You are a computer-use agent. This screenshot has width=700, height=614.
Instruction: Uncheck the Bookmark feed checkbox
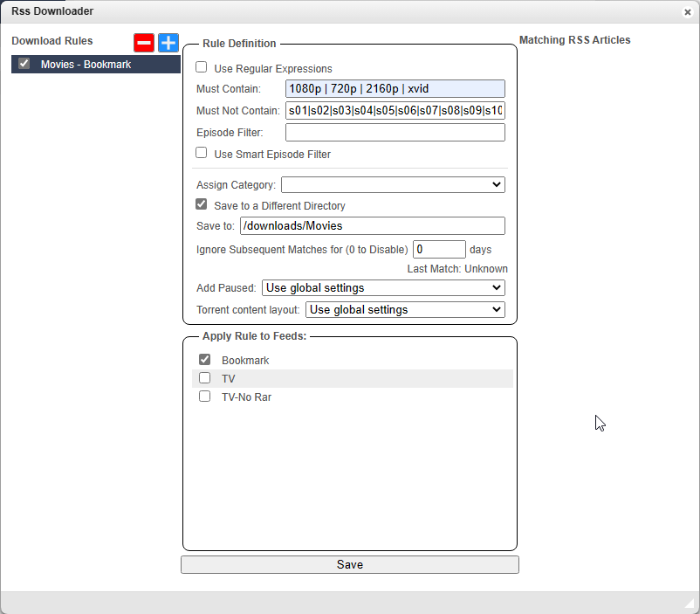point(205,360)
